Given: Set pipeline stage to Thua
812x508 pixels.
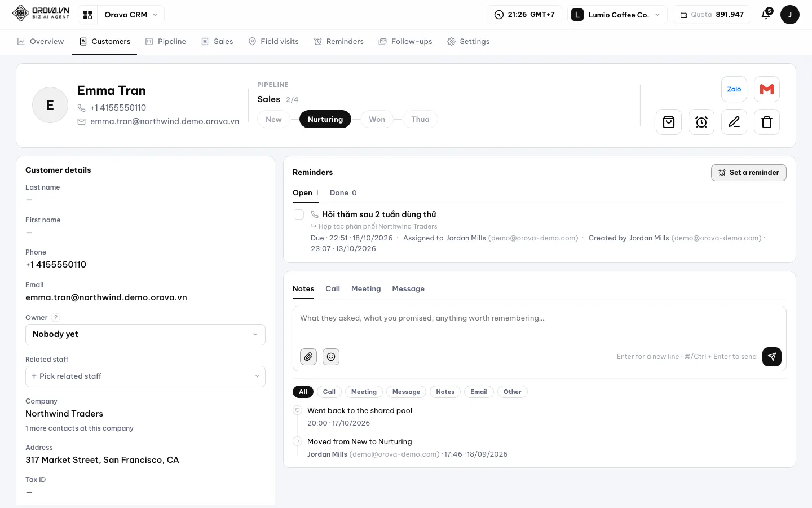Looking at the screenshot, I should (420, 120).
